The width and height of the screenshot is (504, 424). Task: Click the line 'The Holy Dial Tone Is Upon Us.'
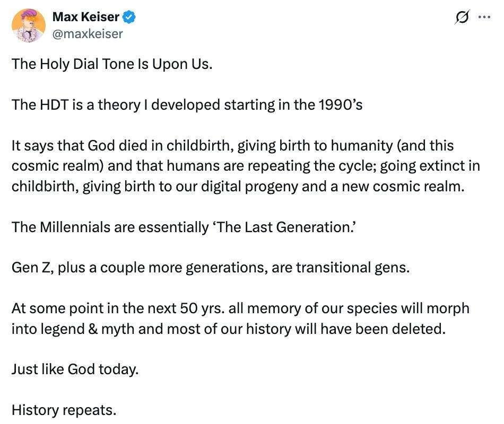coord(112,64)
